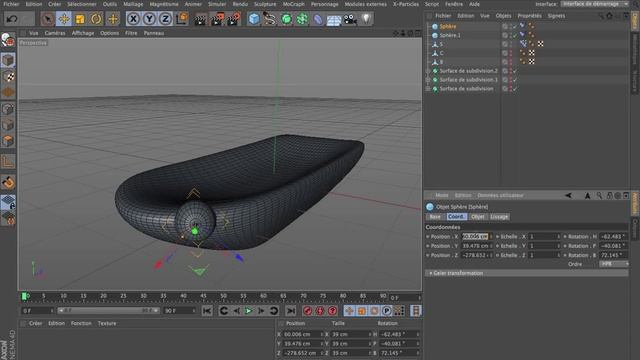Select Surface de subdivision.2 object
The height and width of the screenshot is (360, 640).
click(469, 71)
